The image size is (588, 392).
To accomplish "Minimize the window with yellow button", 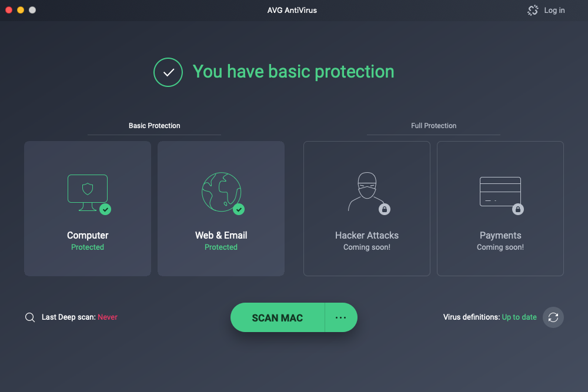I will coord(21,10).
